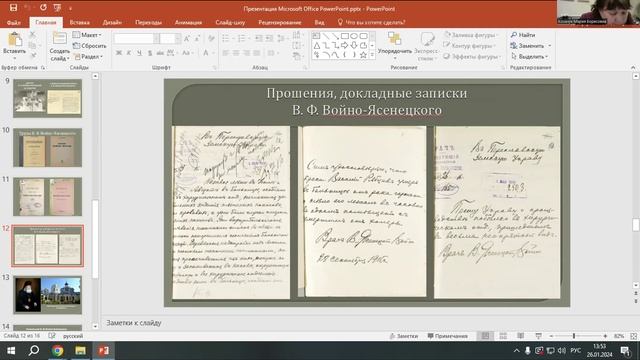This screenshot has width=640, height=360.
Task: Open the Раздел section dropdown
Action: click(x=88, y=56)
